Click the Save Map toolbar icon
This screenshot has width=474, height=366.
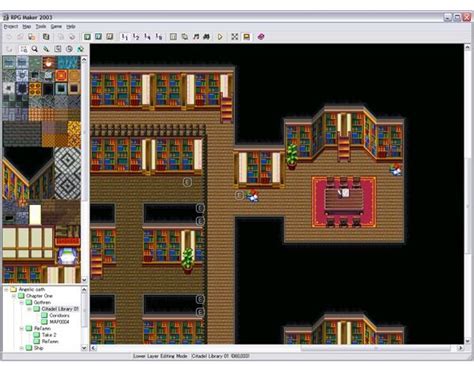coord(61,37)
